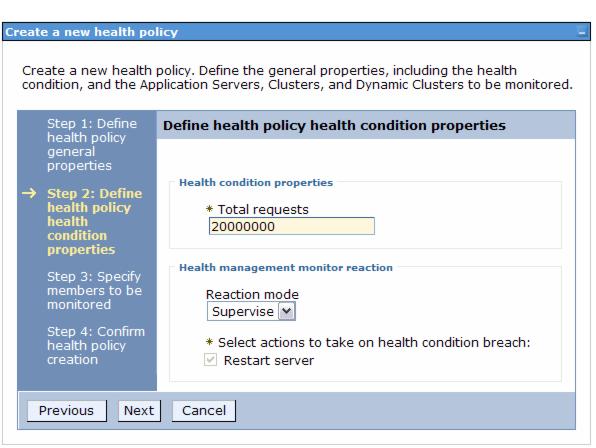Viewport: 596px width, 448px height.
Task: Toggle the Restart server checkbox
Action: point(211,359)
